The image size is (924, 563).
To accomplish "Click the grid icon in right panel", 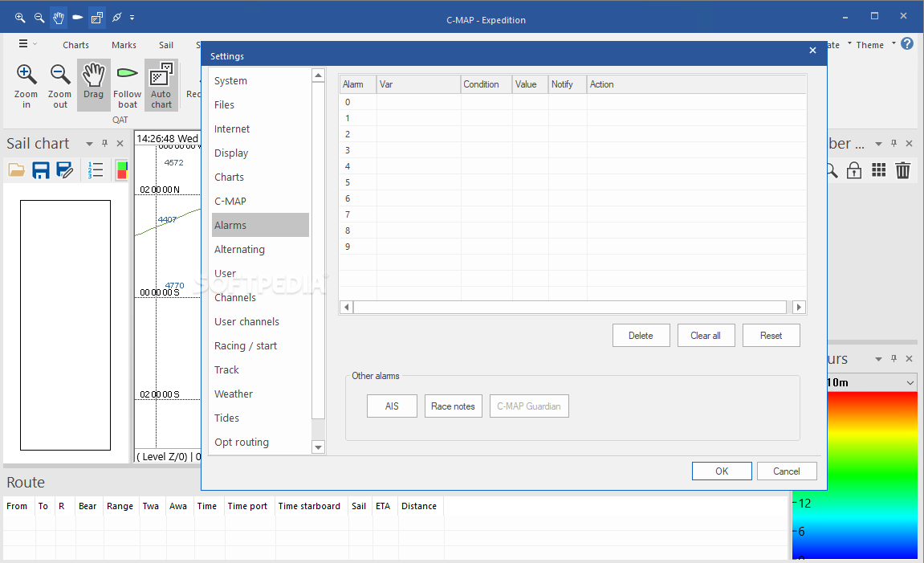I will coord(878,170).
